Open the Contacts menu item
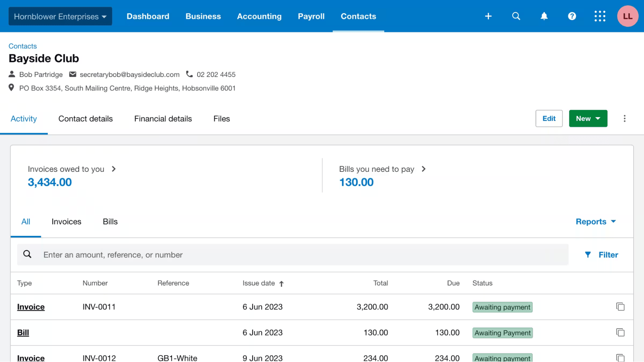644x362 pixels. point(358,16)
